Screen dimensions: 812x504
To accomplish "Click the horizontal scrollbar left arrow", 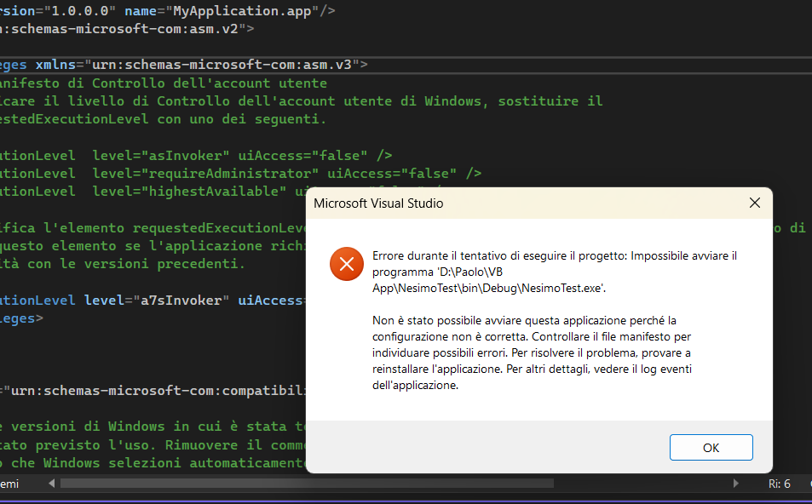I will 51,484.
